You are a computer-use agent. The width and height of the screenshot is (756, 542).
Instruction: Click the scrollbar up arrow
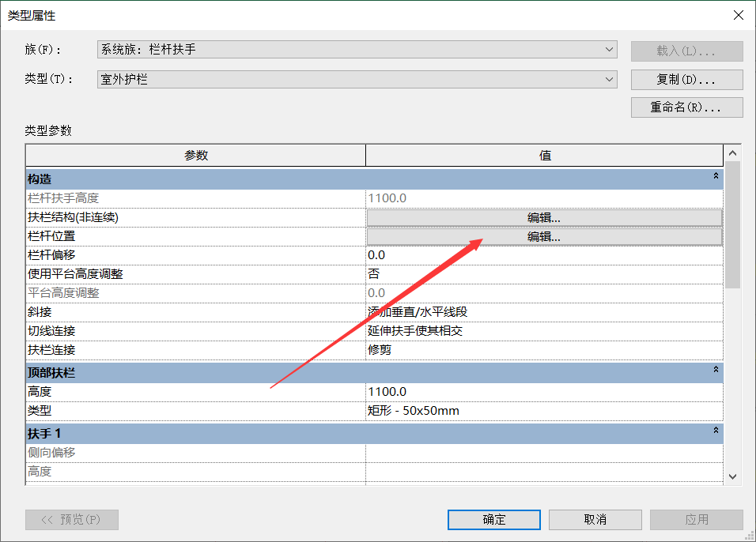(732, 153)
